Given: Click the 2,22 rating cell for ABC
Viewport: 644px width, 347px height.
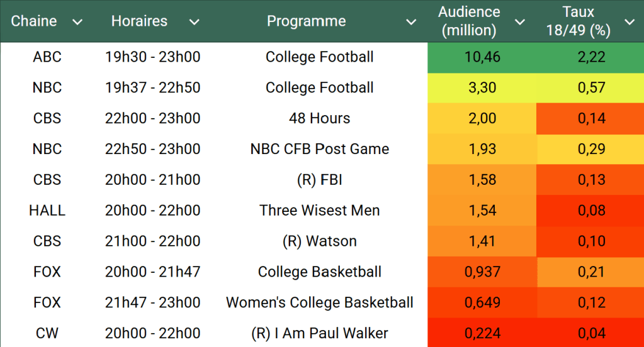Looking at the screenshot, I should coord(591,57).
